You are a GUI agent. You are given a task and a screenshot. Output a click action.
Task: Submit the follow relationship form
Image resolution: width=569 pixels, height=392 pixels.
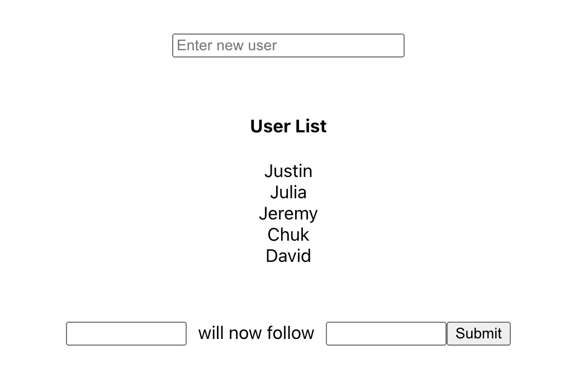pyautogui.click(x=478, y=333)
